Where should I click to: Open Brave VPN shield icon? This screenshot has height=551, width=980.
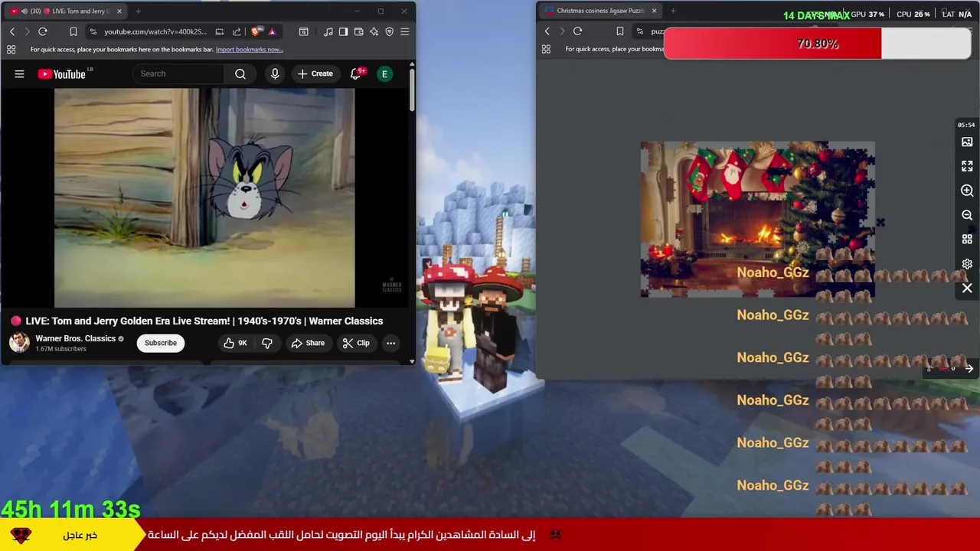pos(389,31)
